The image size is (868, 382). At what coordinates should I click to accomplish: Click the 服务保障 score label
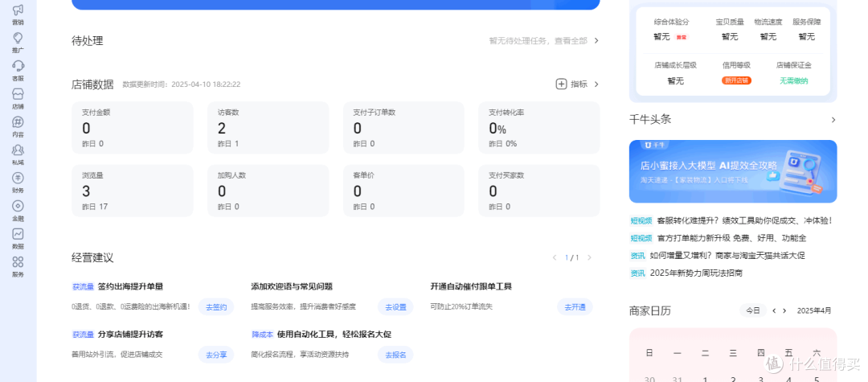[x=807, y=23]
